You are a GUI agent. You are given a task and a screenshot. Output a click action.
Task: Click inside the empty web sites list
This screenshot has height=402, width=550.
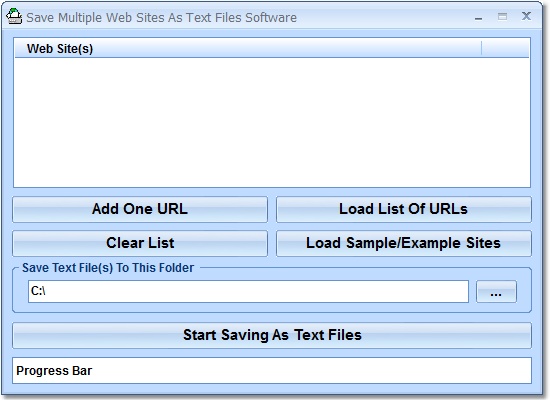pos(272,122)
